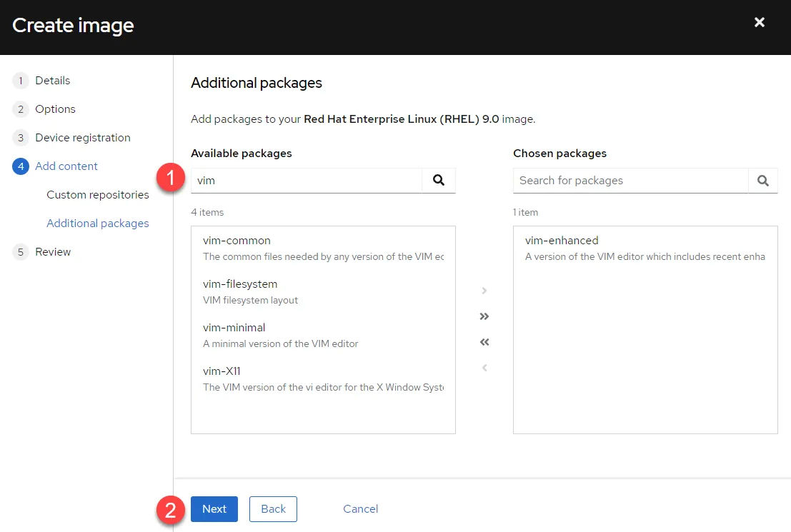
Task: Select the Additional packages substep
Action: click(97, 224)
